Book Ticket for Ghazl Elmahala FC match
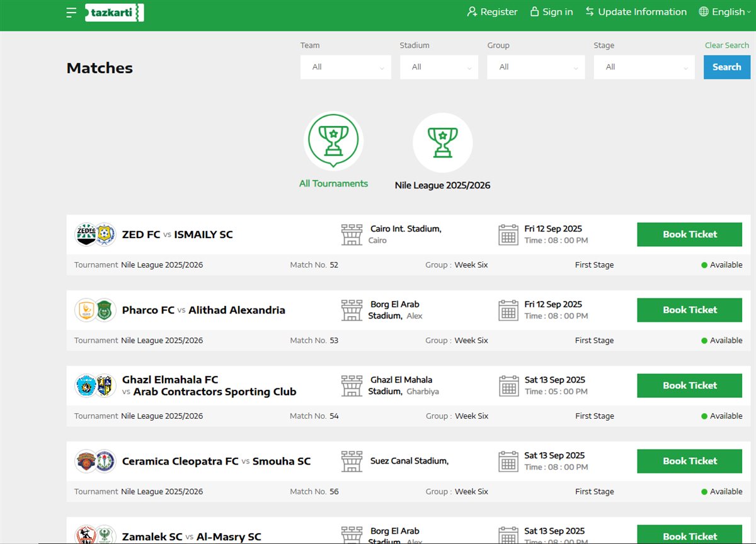This screenshot has height=544, width=756. [x=690, y=385]
